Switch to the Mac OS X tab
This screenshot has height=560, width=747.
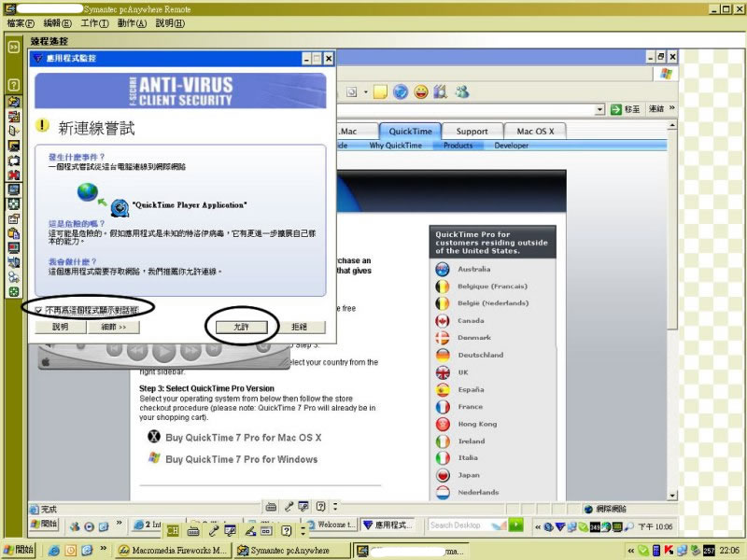pos(535,131)
